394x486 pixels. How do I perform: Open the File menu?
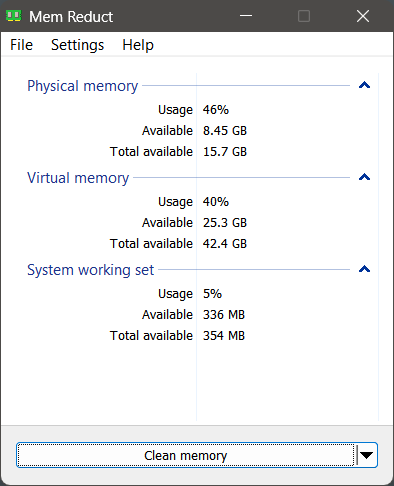21,45
